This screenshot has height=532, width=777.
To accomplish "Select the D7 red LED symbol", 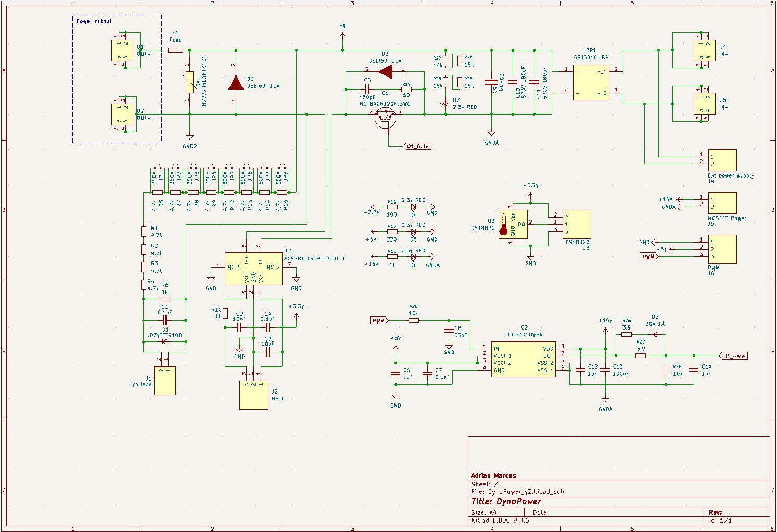I will click(445, 104).
